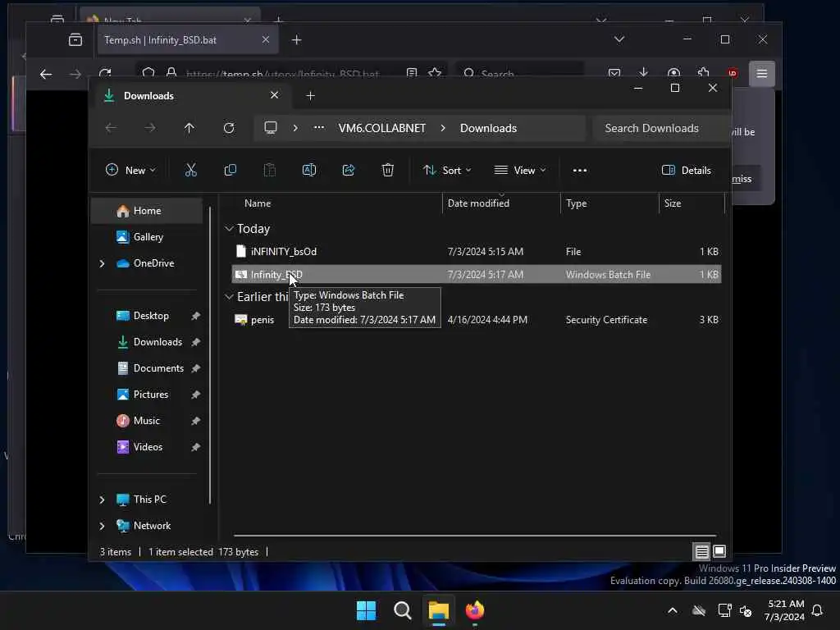This screenshot has height=630, width=840.
Task: Open Windows Start menu on taskbar
Action: [366, 610]
